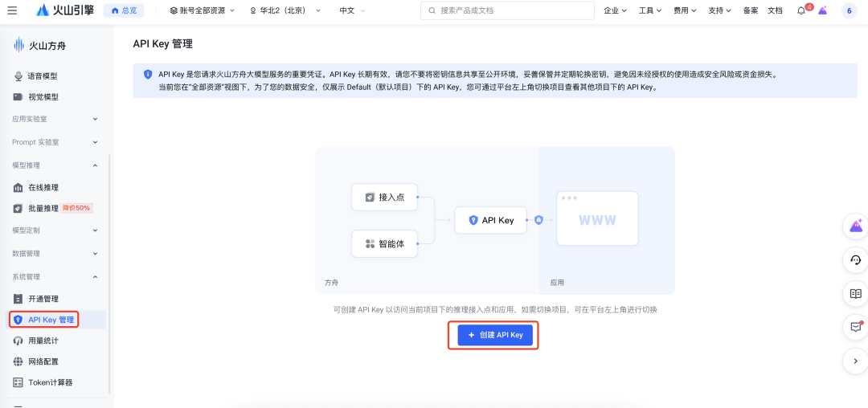Click the 文档 link
The height and width of the screenshot is (408, 868).
pos(775,10)
